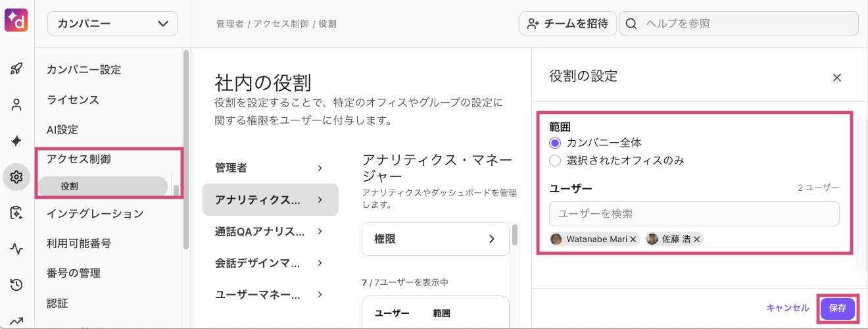Expand the ユーザーマネー role row

point(270,295)
